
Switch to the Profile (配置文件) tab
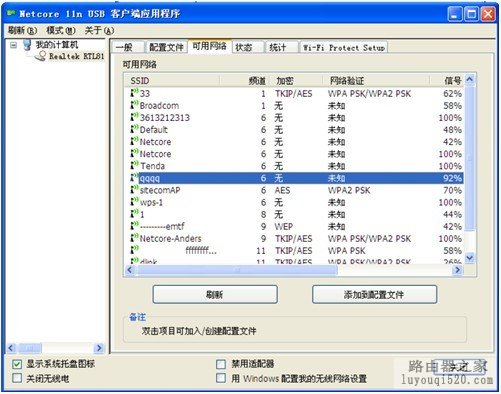pos(166,47)
